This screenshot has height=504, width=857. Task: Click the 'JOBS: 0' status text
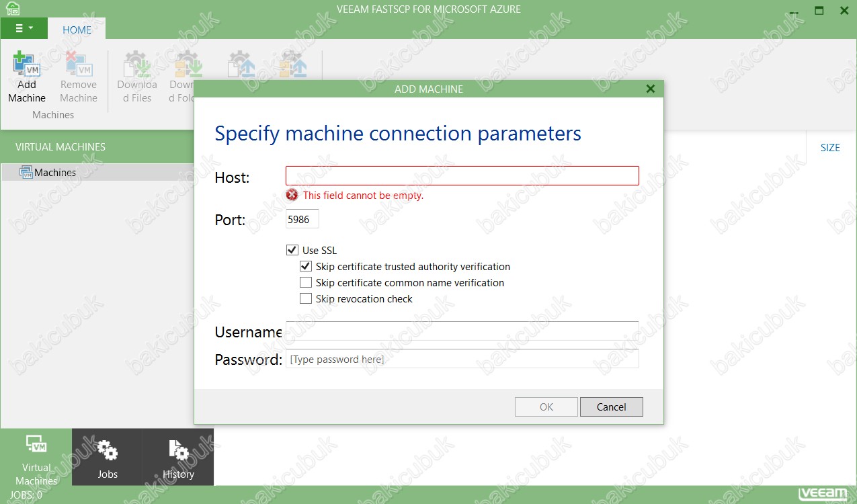click(26, 495)
